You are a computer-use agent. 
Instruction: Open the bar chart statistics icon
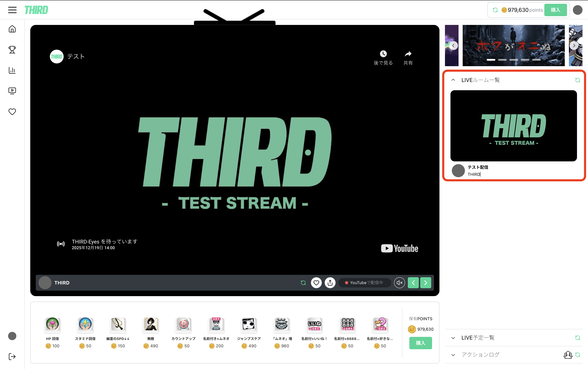tap(12, 70)
